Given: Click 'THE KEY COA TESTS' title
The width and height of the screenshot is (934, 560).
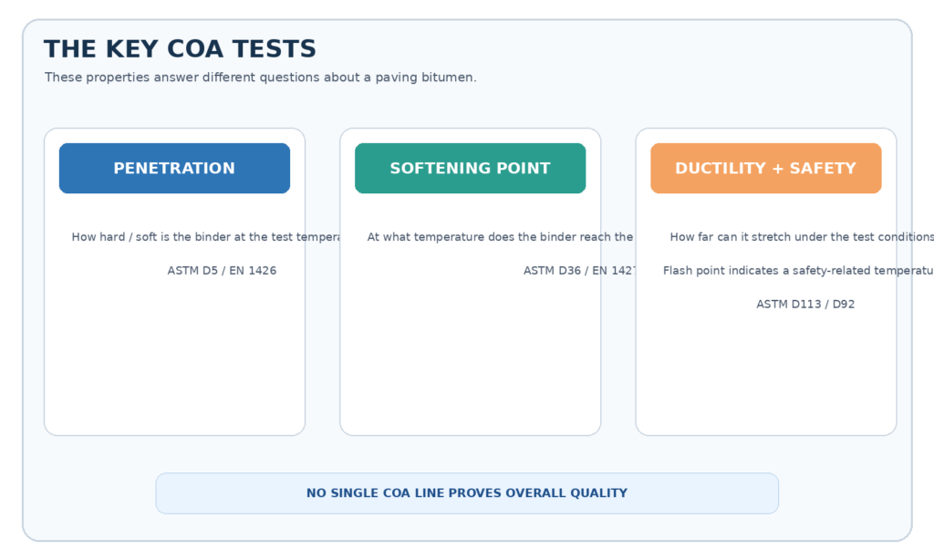Looking at the screenshot, I should 180,49.
